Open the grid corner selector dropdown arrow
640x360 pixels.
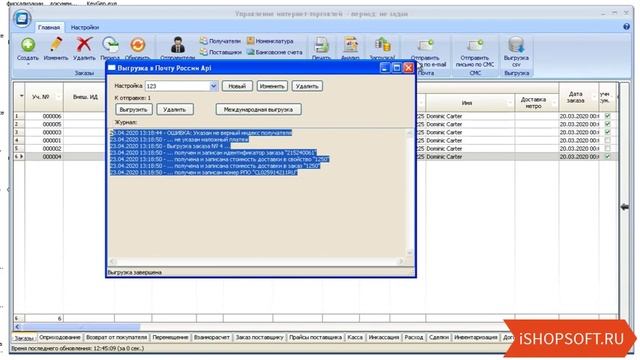[x=21, y=96]
